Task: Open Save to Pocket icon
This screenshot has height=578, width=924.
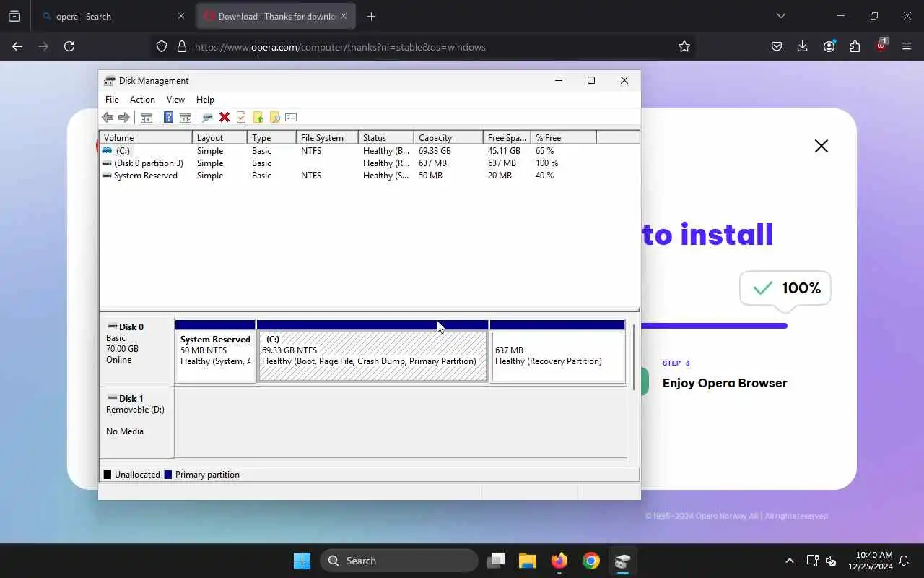Action: [x=777, y=46]
